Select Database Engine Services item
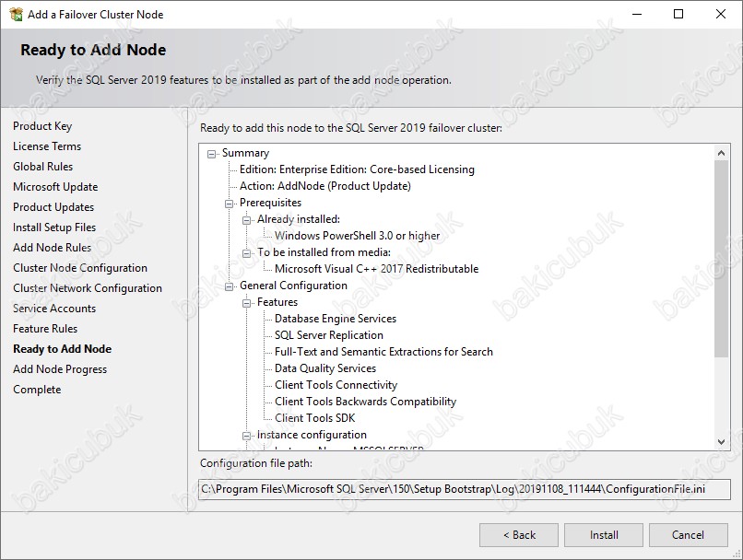 pos(336,319)
